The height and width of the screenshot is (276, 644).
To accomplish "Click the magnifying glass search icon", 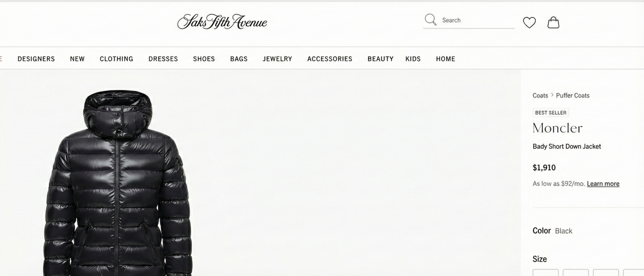I will coord(430,20).
